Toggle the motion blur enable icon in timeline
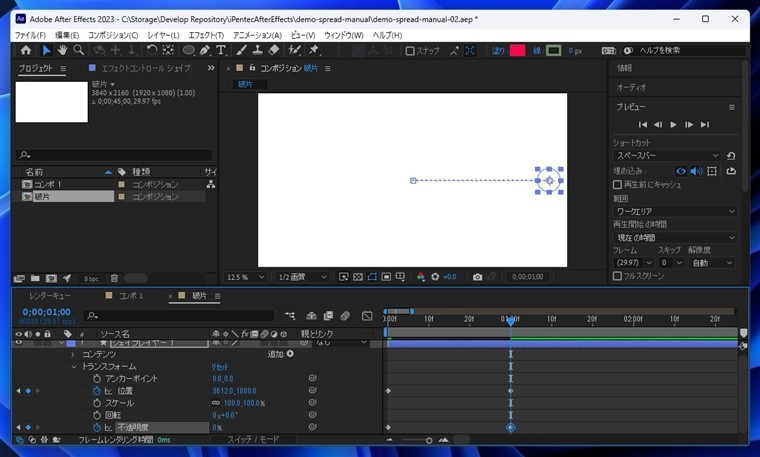The width and height of the screenshot is (760, 457). [345, 316]
